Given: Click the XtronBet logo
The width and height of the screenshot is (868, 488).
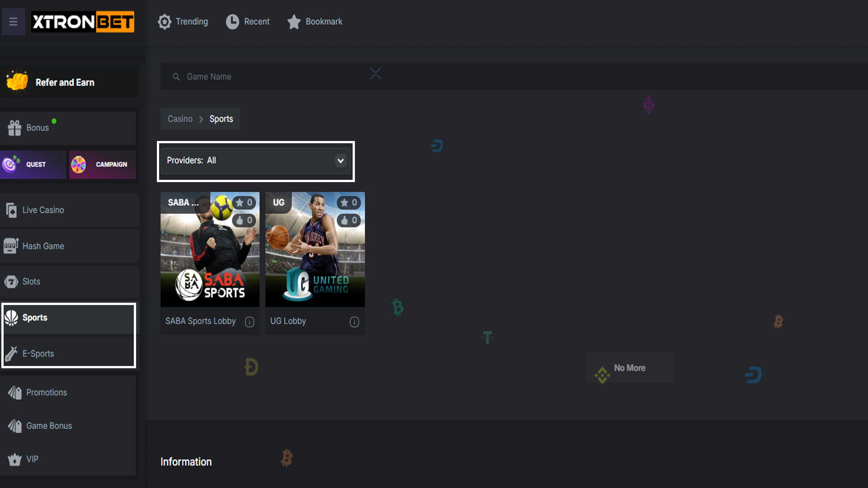Looking at the screenshot, I should click(x=83, y=22).
